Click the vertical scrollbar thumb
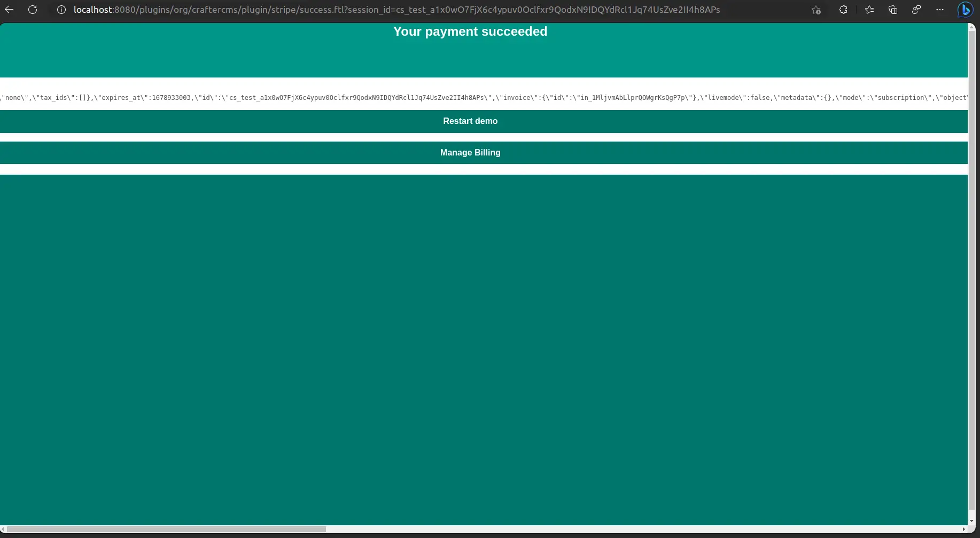This screenshot has width=980, height=538. (971, 267)
